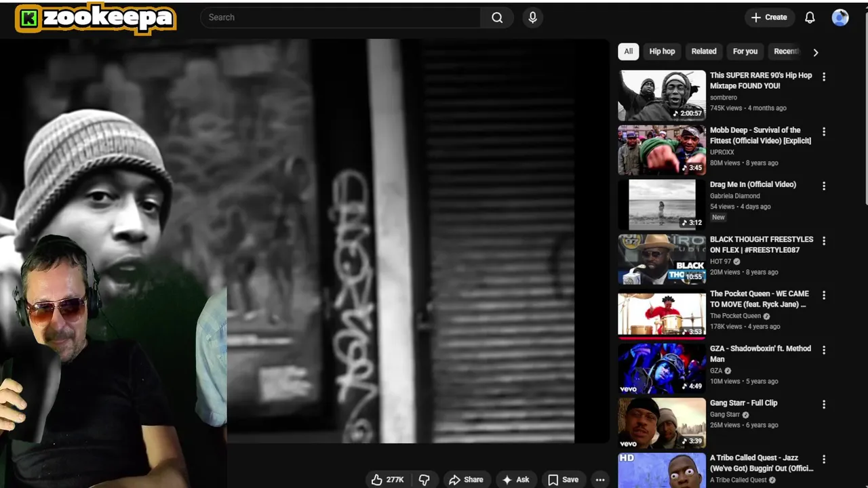Open The Pocket Queen video thumbnail

click(x=662, y=314)
